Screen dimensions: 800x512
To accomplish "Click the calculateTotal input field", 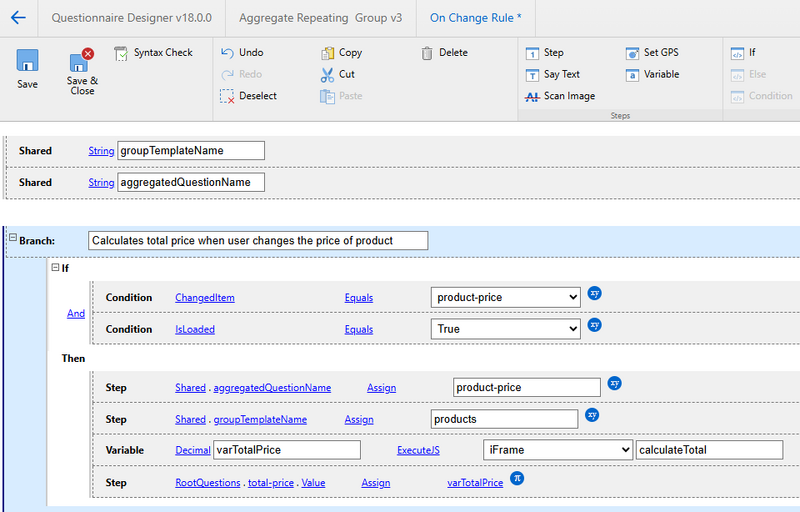I will coord(709,450).
